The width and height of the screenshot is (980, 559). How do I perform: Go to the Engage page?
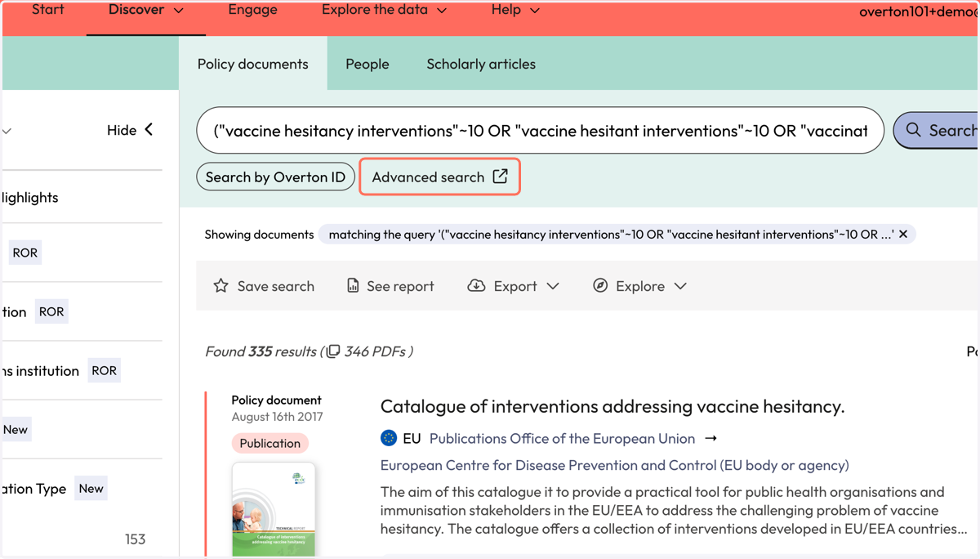coord(252,11)
